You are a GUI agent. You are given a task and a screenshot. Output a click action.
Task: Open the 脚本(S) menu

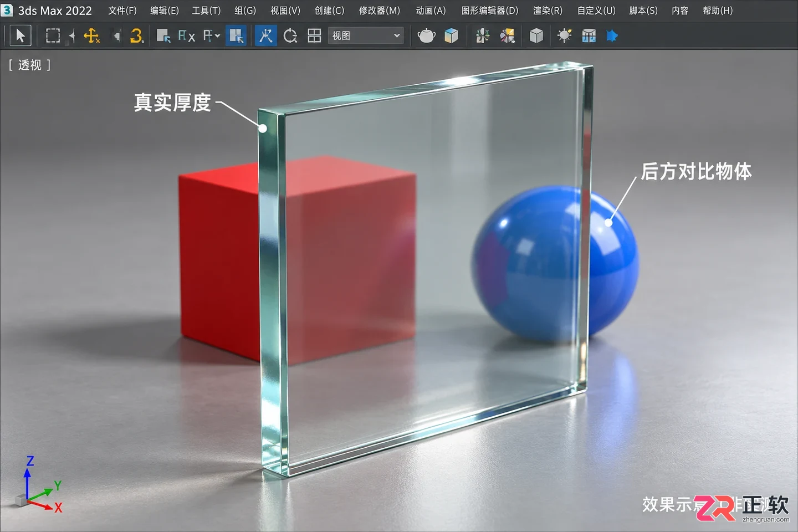[643, 11]
